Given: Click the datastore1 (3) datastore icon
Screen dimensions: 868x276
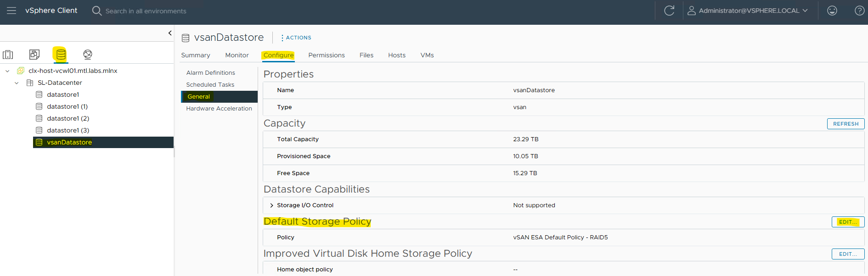Looking at the screenshot, I should pos(39,130).
